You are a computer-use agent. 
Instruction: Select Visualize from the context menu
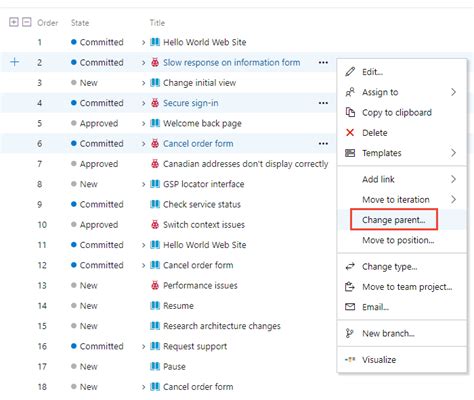point(402,360)
